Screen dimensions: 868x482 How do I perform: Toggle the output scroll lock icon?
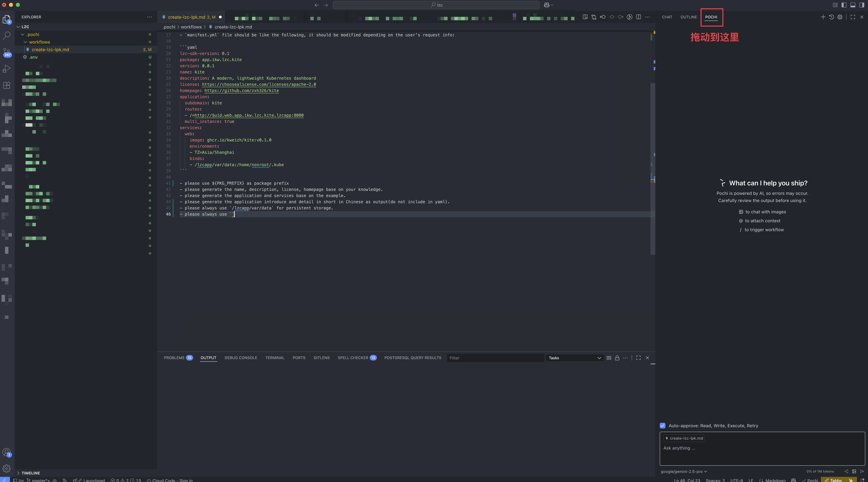(617, 358)
